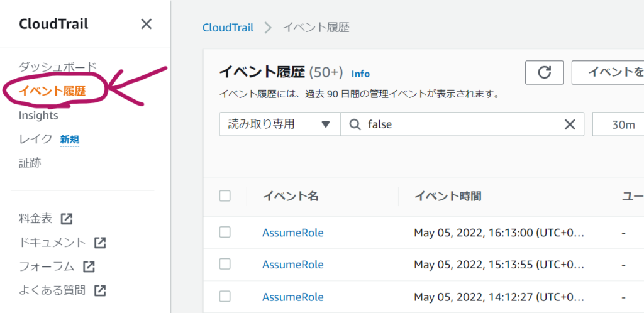Click the search magnifier icon
Viewport: 644px width, 313px height.
(355, 124)
